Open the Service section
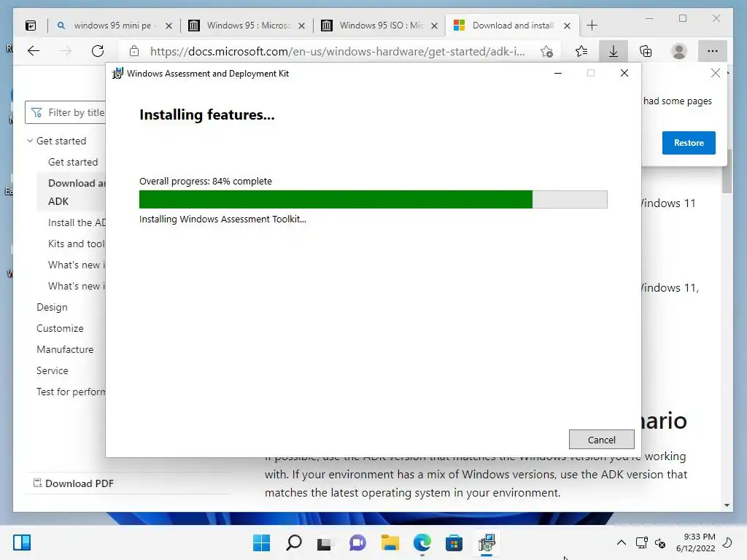Viewport: 747px width, 560px height. point(53,370)
